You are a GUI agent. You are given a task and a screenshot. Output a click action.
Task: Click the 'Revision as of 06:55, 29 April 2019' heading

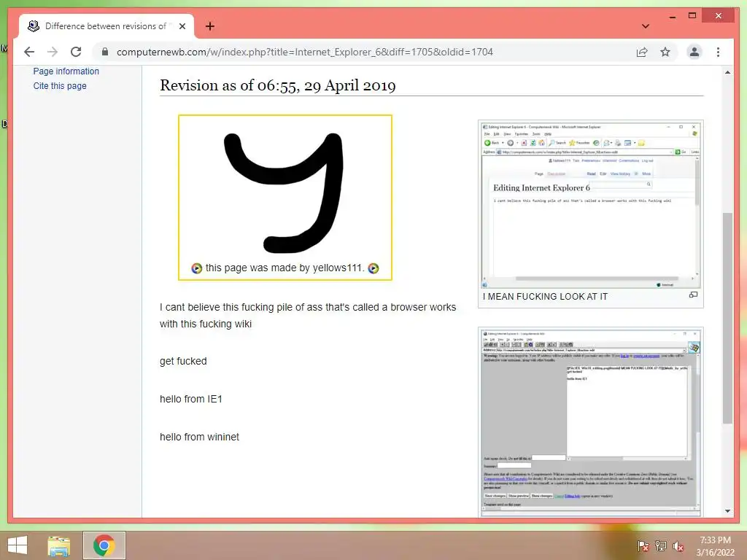278,85
